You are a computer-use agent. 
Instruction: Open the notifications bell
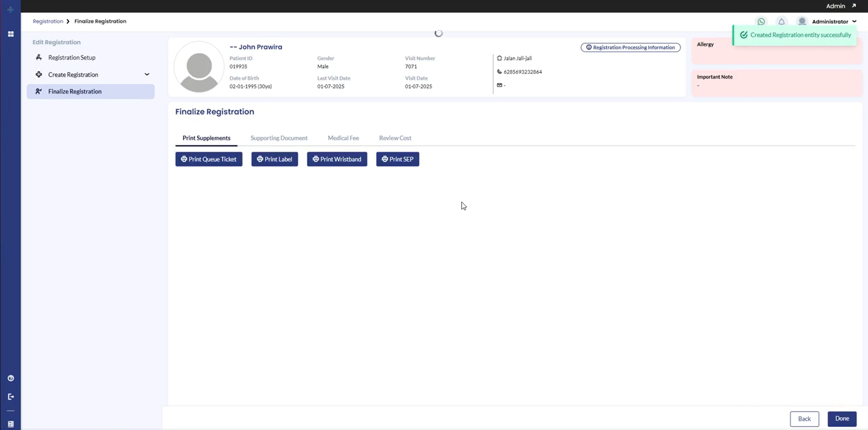(x=781, y=22)
